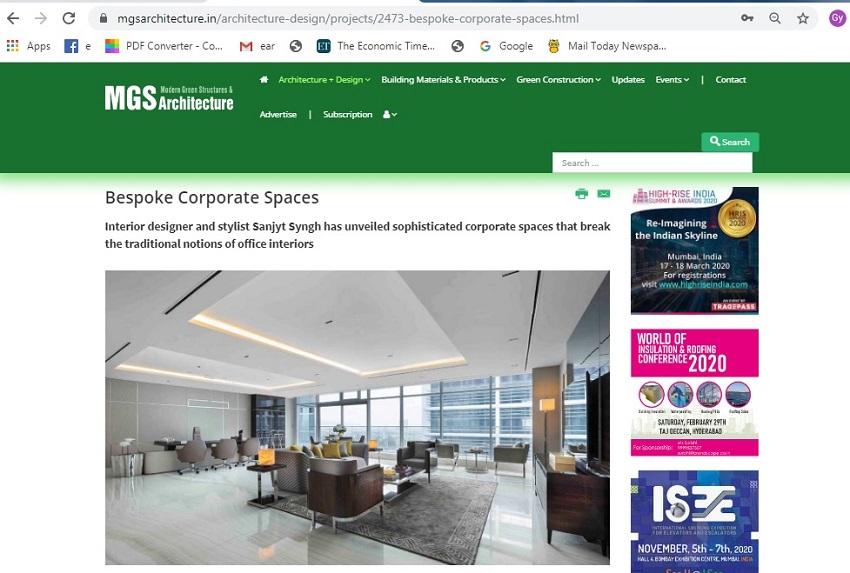Go to home icon in site navigation
This screenshot has width=850, height=573.
pos(264,79)
